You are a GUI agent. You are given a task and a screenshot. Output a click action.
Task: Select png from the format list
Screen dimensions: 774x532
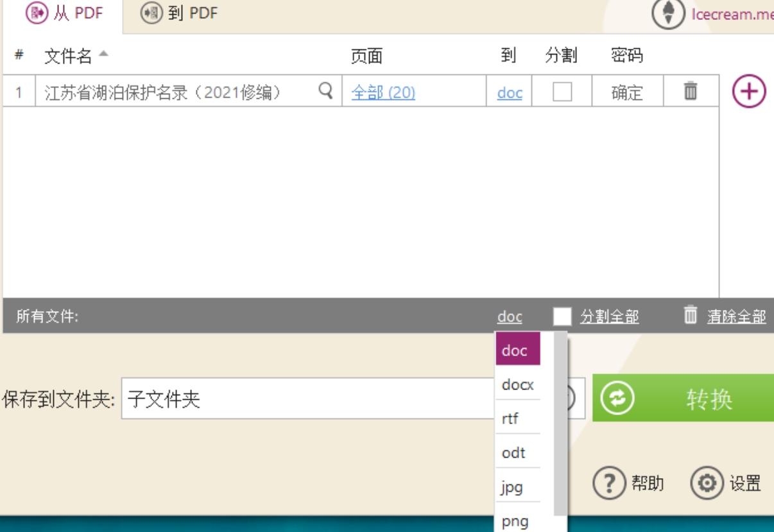tap(518, 520)
